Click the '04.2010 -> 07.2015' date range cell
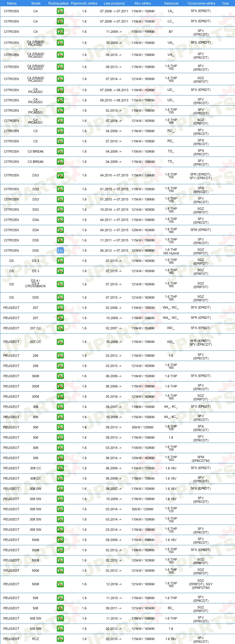Viewport: 235px width, 644px height. [114, 175]
